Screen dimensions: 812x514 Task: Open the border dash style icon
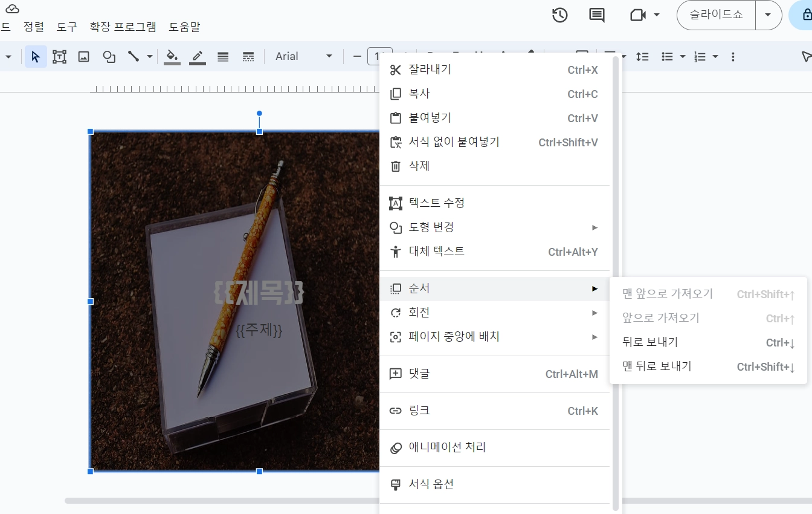point(248,57)
